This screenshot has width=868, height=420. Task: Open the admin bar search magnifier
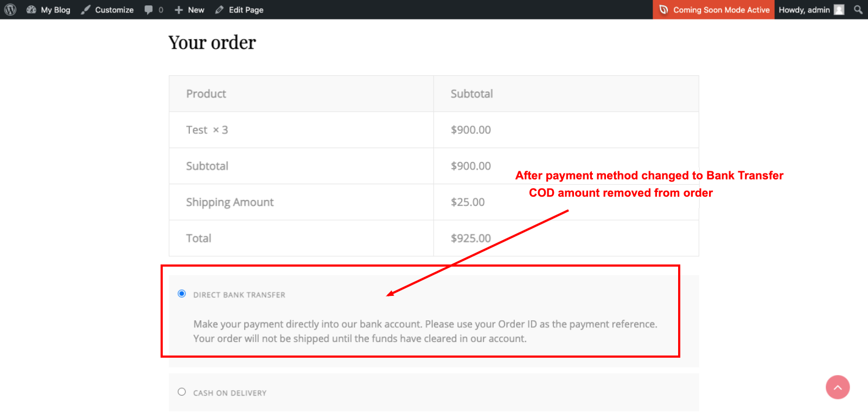[858, 10]
